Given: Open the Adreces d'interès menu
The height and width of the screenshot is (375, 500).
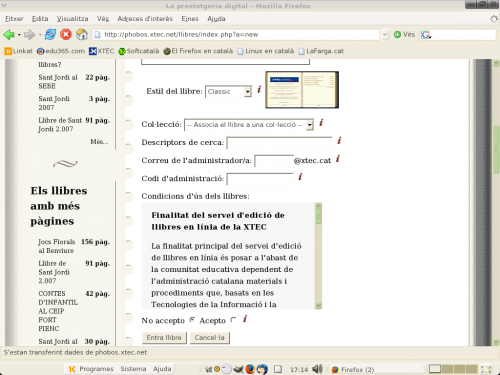Looking at the screenshot, I should click(145, 19).
